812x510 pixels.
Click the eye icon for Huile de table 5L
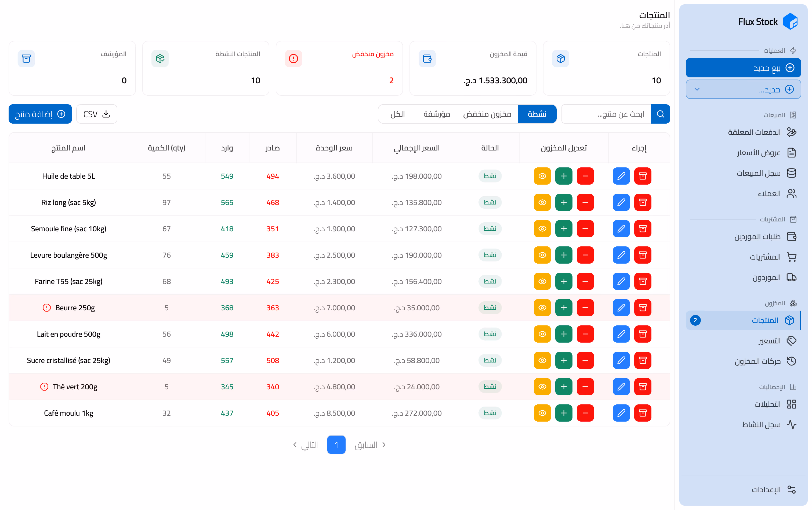[x=542, y=176]
